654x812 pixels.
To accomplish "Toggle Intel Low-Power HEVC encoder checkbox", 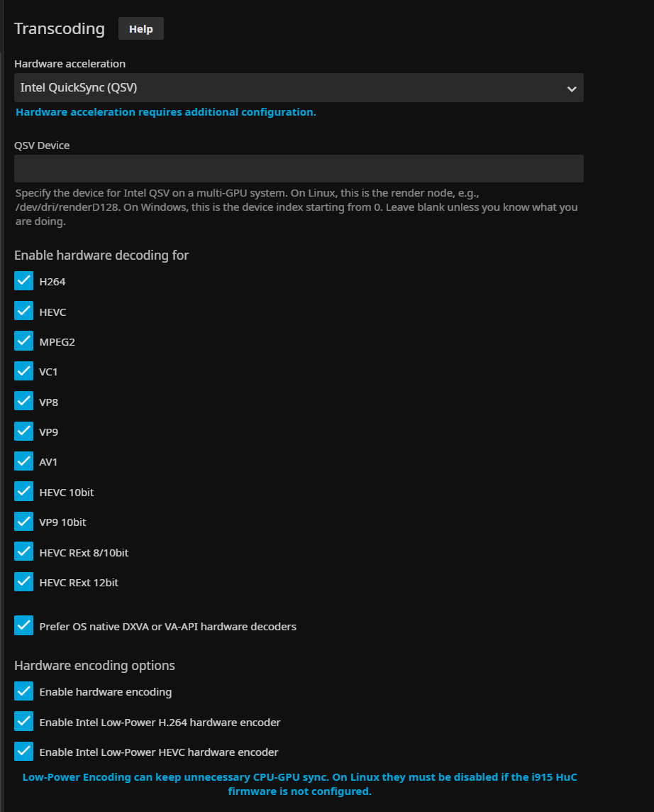I will click(x=24, y=752).
